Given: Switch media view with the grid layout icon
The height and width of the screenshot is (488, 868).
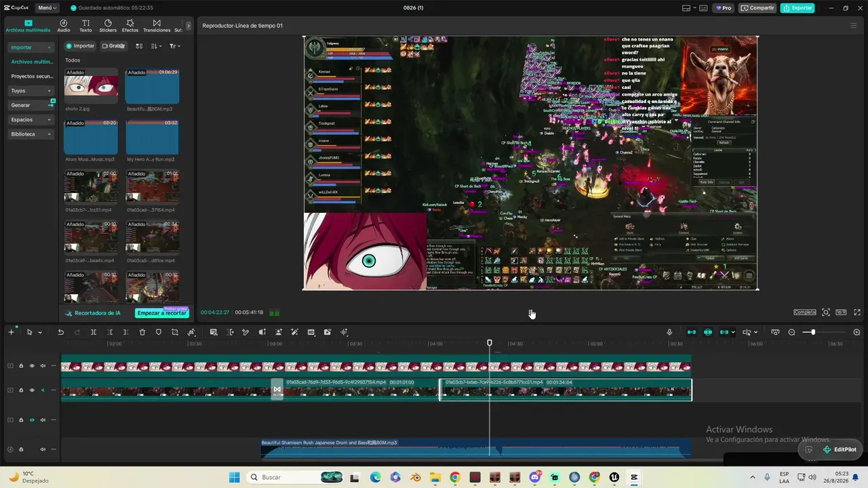Looking at the screenshot, I should pyautogui.click(x=139, y=46).
